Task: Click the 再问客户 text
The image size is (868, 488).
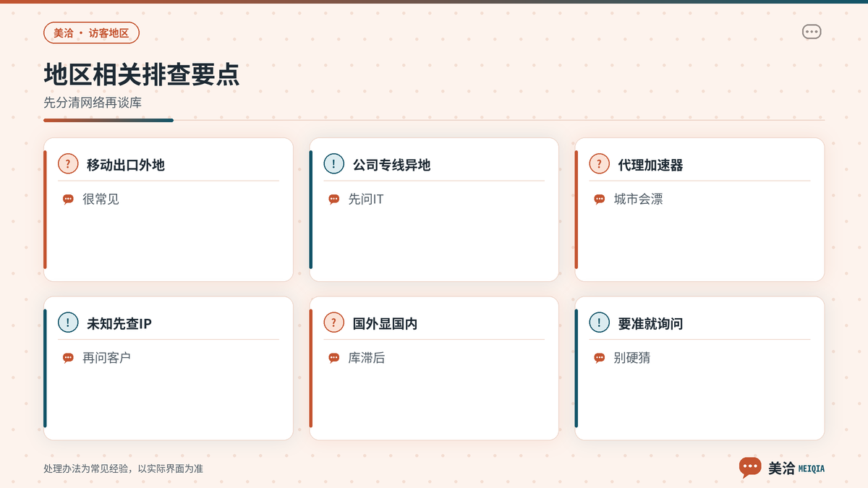Action: click(106, 357)
